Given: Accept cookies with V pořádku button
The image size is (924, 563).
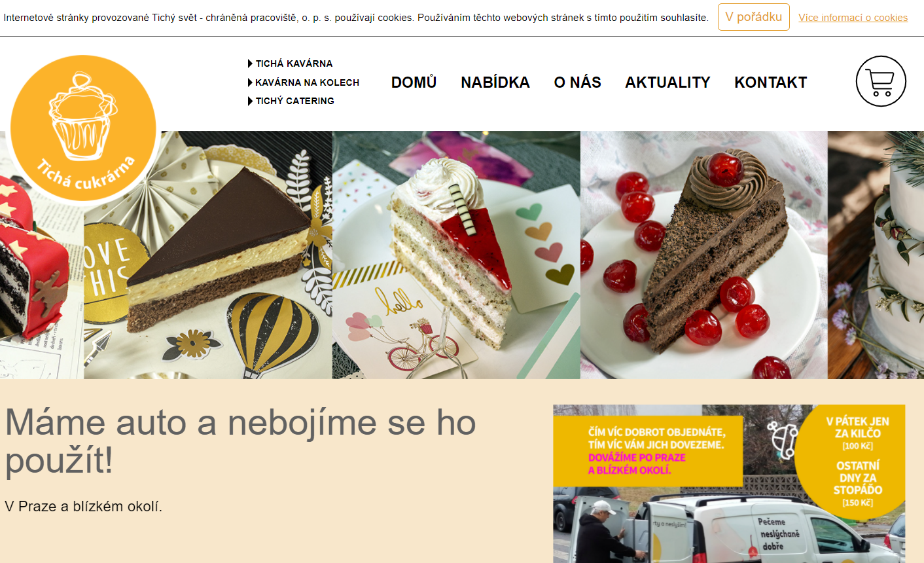Looking at the screenshot, I should 754,17.
